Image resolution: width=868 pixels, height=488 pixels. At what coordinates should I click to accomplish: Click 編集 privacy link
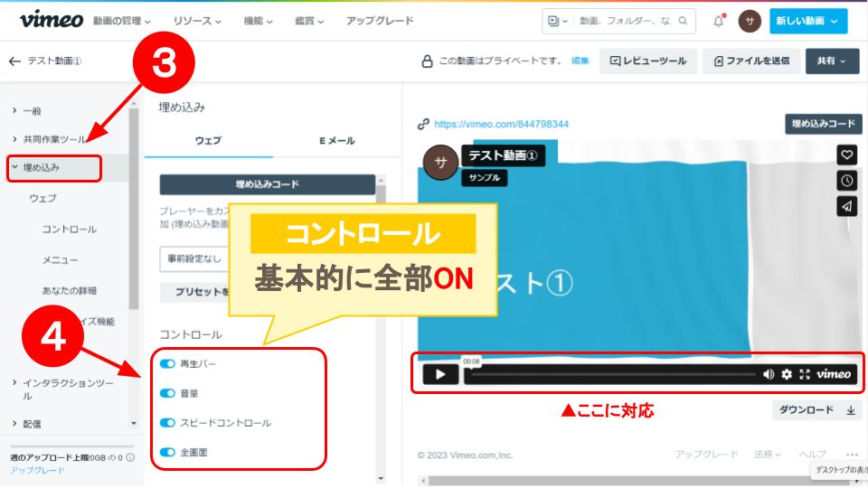(x=580, y=61)
